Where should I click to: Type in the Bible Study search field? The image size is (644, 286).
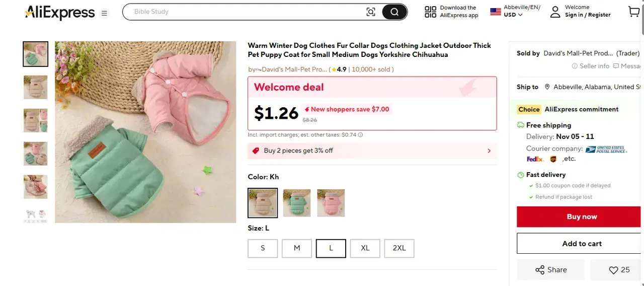pyautogui.click(x=247, y=12)
